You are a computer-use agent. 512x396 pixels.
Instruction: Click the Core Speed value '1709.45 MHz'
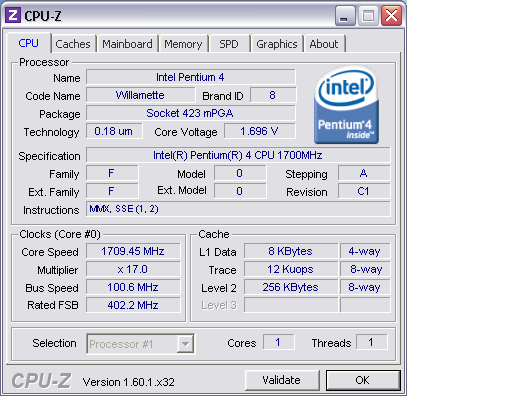(x=133, y=251)
